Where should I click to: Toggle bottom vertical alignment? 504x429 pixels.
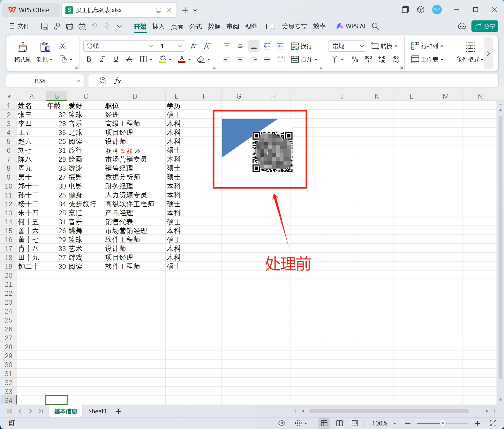coord(253,46)
